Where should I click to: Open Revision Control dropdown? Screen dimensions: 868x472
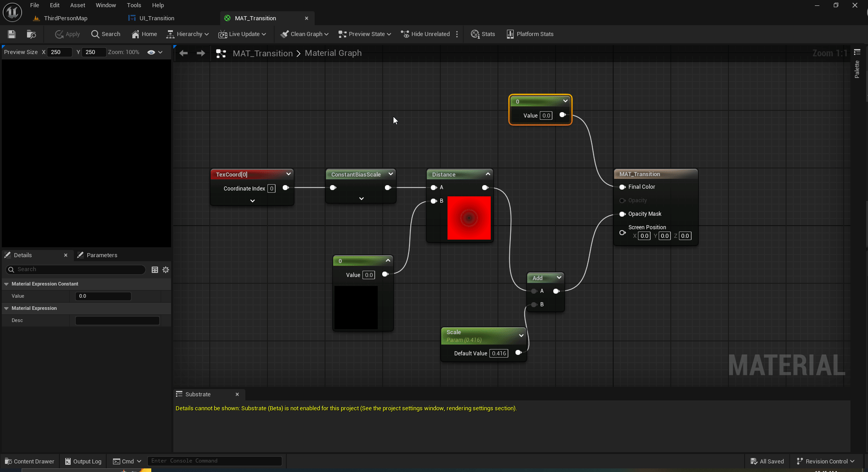(826, 461)
